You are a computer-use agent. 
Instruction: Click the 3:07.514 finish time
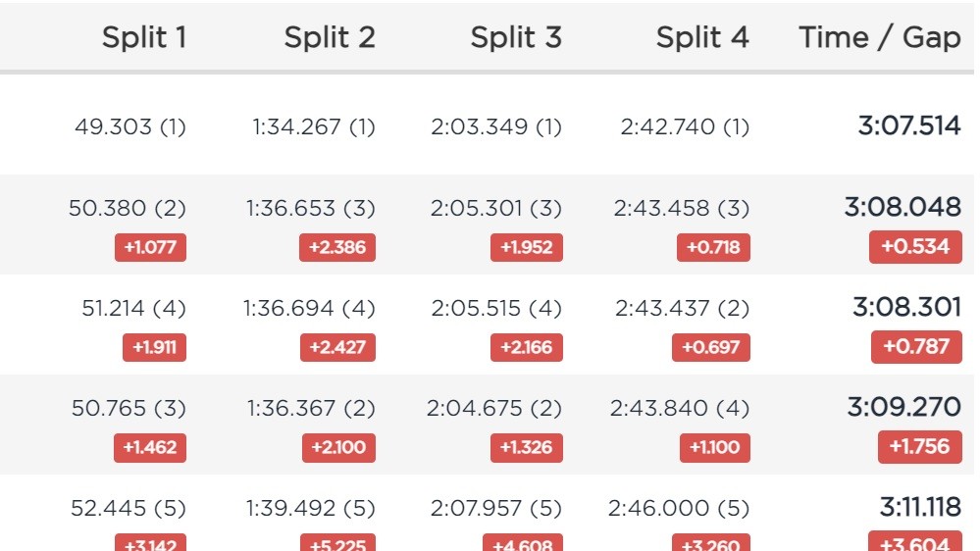click(x=908, y=126)
